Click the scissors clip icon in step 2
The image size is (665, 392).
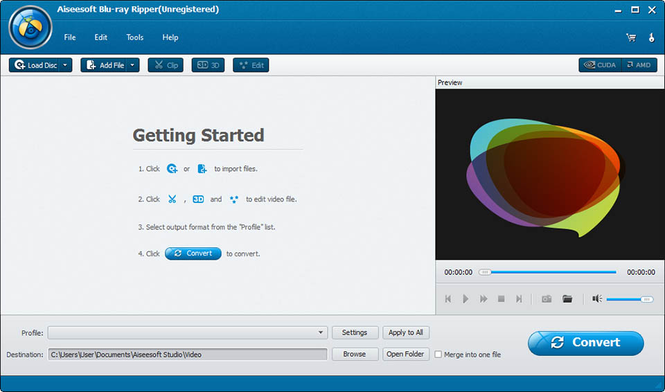[x=172, y=199]
